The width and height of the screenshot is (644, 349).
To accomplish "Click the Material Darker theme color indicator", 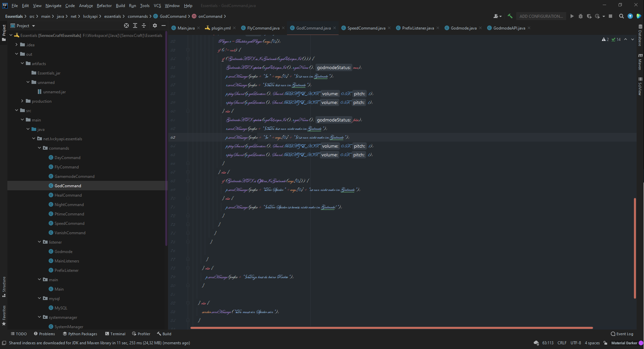I will click(x=641, y=343).
